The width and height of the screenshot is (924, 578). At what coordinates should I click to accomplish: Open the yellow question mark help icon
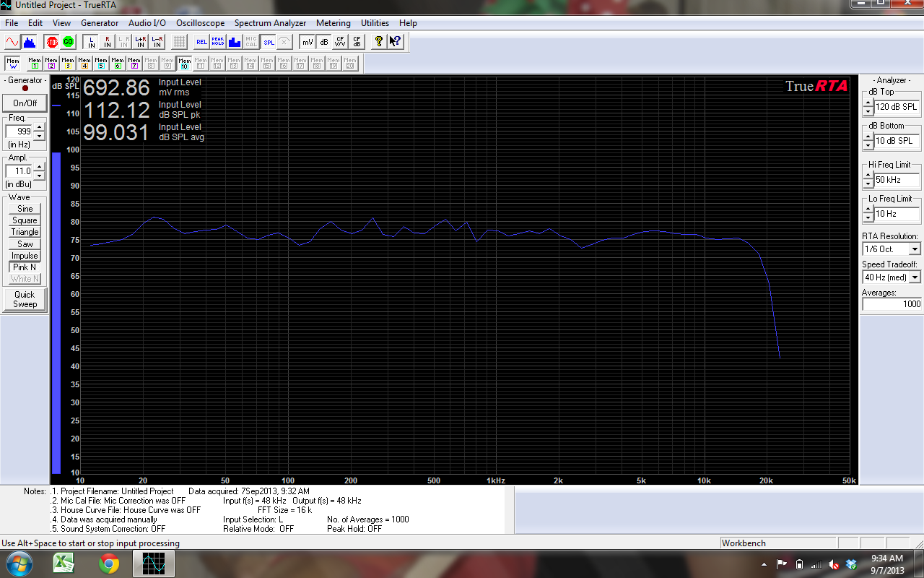pos(378,42)
